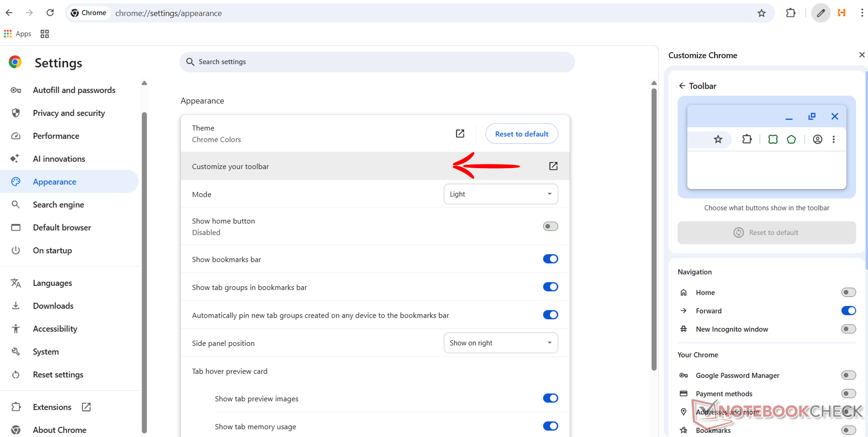Disable Show bookmarks bar toggle
This screenshot has width=868, height=437.
coord(550,259)
